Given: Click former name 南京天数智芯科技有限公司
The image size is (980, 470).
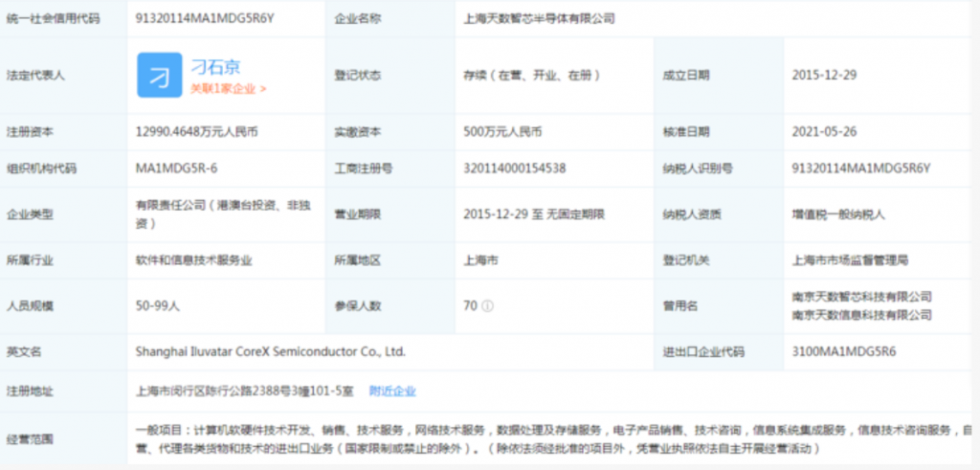Looking at the screenshot, I should pyautogui.click(x=861, y=298).
